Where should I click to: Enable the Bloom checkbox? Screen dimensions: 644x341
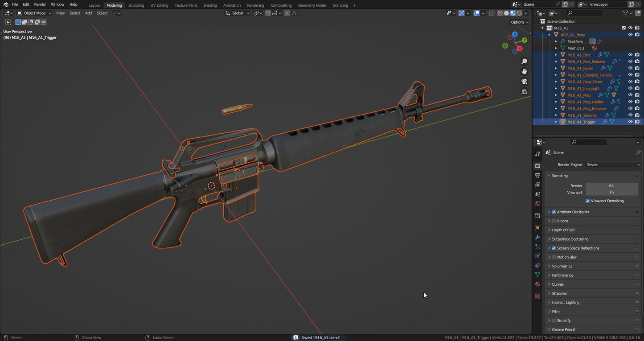[x=554, y=221]
